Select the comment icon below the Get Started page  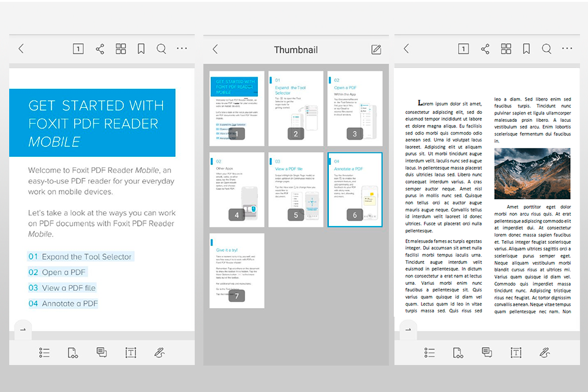coord(102,352)
